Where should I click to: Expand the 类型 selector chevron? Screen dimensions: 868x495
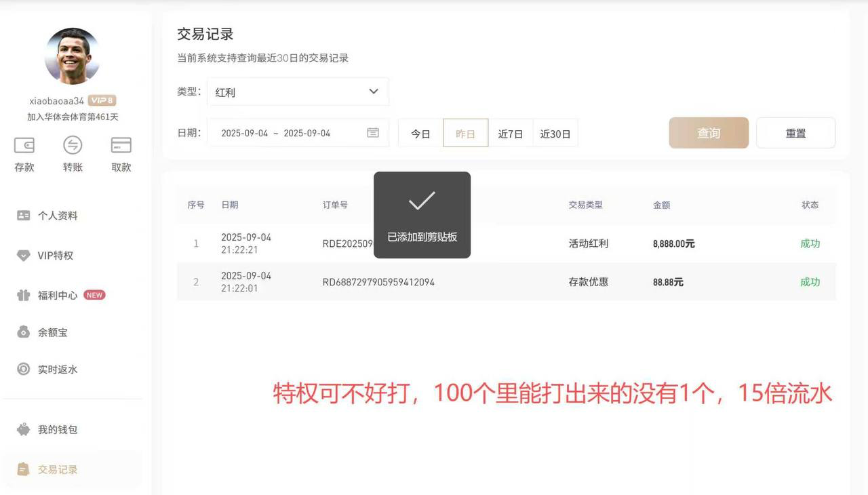tap(373, 91)
